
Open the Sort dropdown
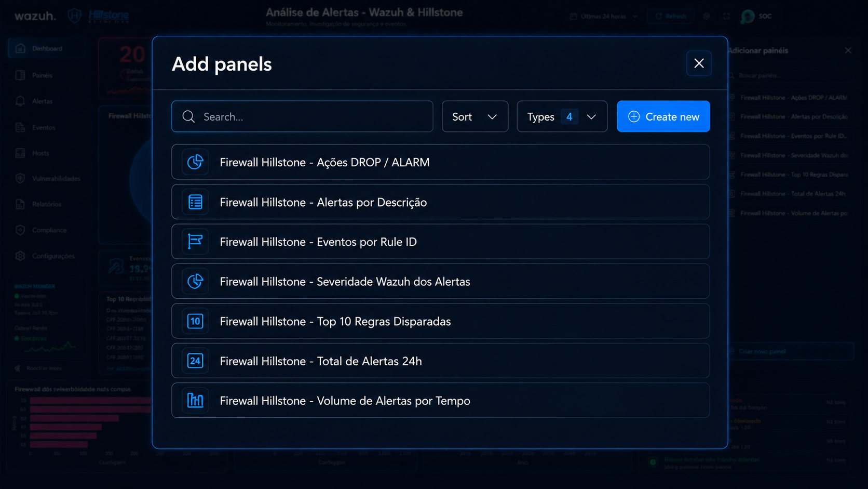(474, 116)
